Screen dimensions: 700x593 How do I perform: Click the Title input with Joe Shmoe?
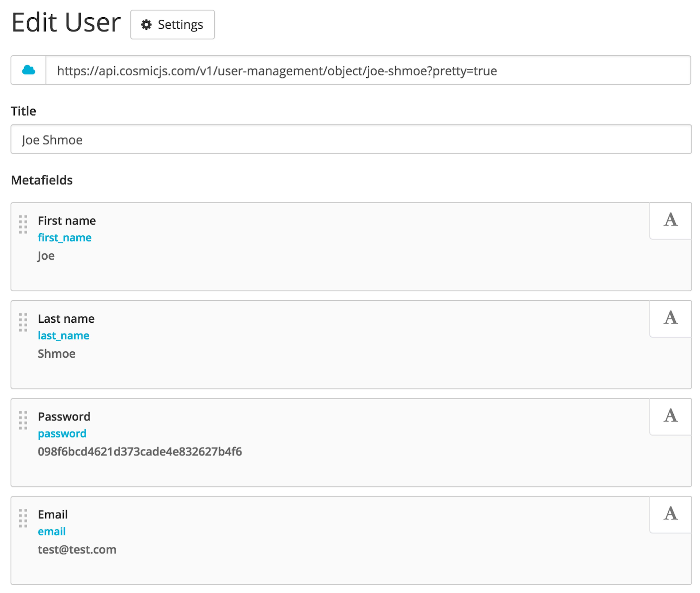351,140
